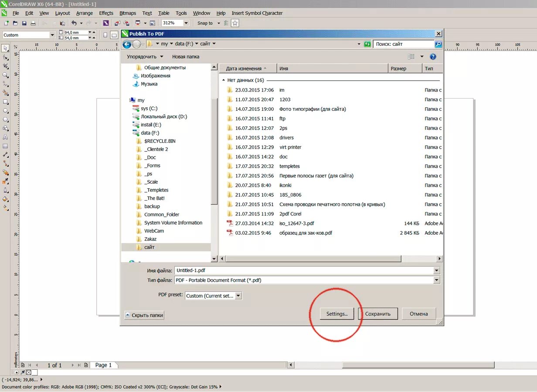The image size is (537, 392).
Task: Select the Interactive Fill tool
Action: (x=5, y=208)
